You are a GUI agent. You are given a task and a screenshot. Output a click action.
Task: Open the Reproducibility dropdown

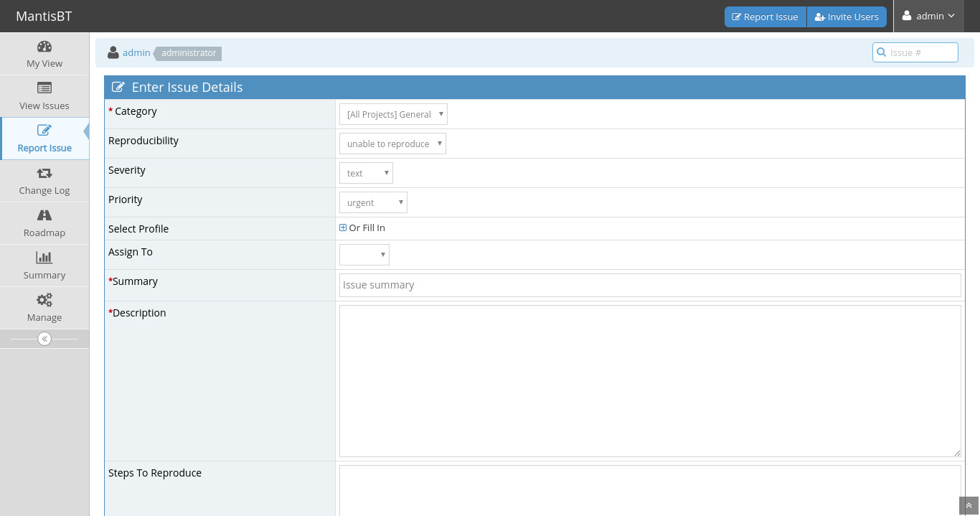click(392, 144)
